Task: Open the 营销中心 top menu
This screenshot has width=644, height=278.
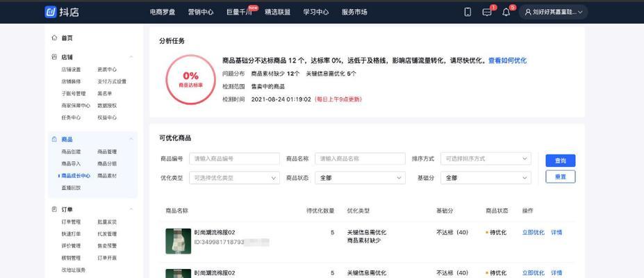Action: (201, 13)
